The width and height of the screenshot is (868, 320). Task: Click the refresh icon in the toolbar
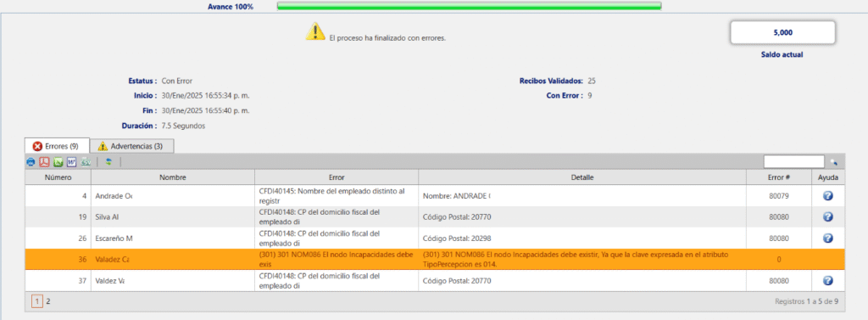tap(109, 162)
